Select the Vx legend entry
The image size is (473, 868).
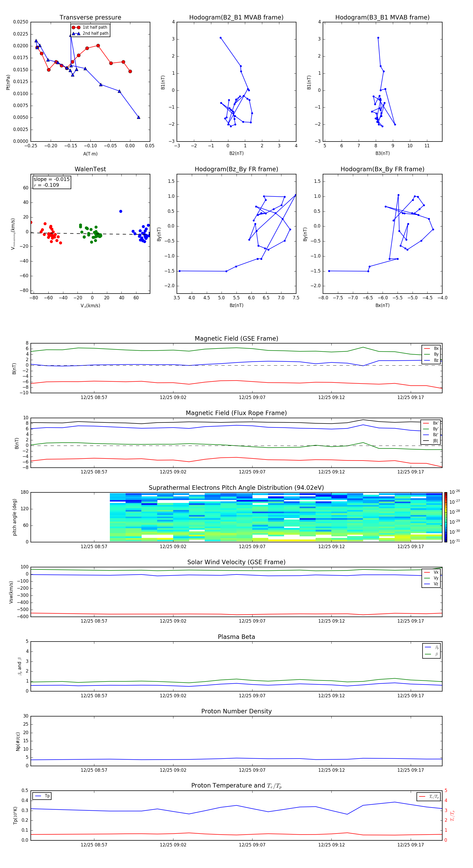[x=431, y=572]
